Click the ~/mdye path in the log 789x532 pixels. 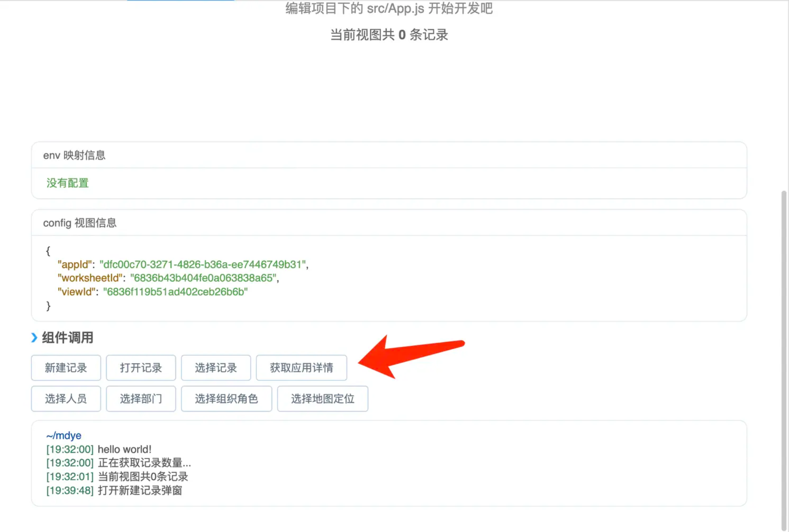pyautogui.click(x=64, y=435)
